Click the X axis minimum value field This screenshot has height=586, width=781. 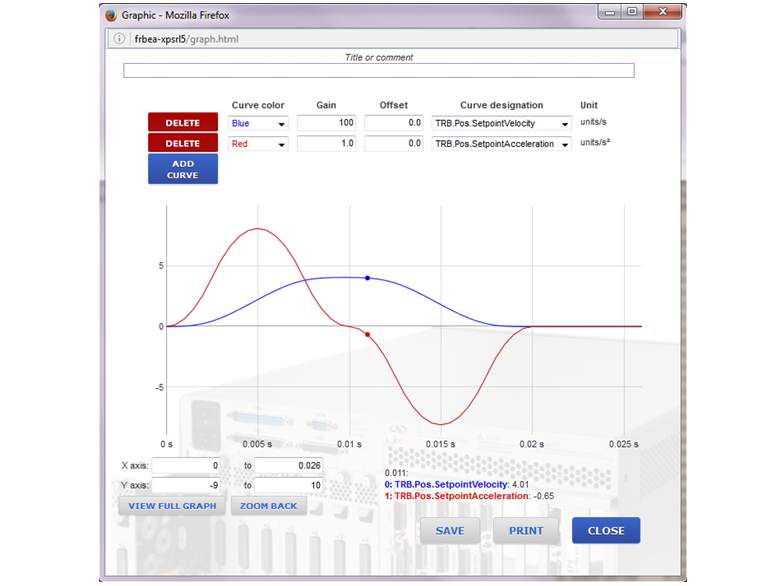pos(186,466)
